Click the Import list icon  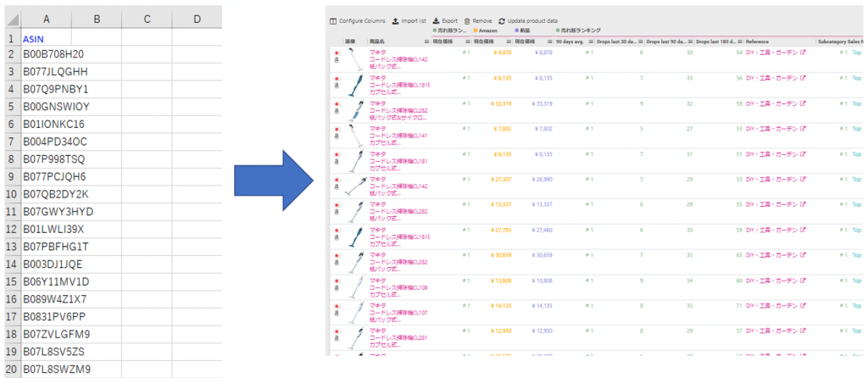point(396,20)
